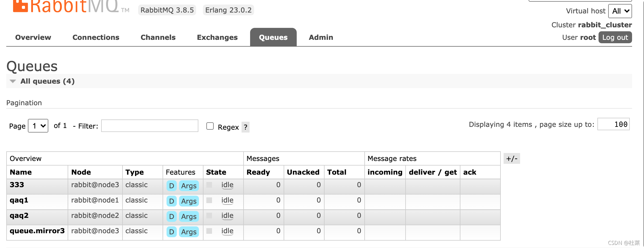This screenshot has height=248, width=644.
Task: Click the idle state of queue.mirror3
Action: click(x=227, y=231)
